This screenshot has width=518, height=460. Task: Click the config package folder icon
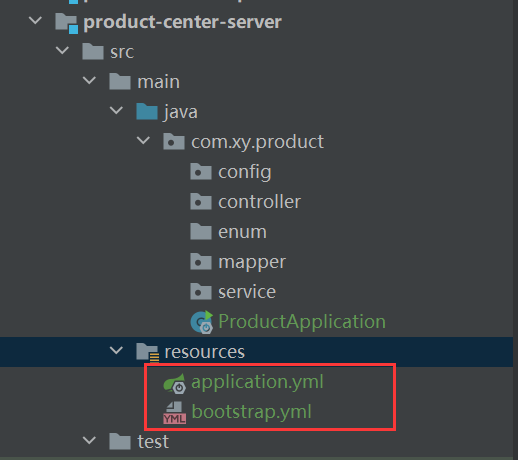(x=201, y=171)
